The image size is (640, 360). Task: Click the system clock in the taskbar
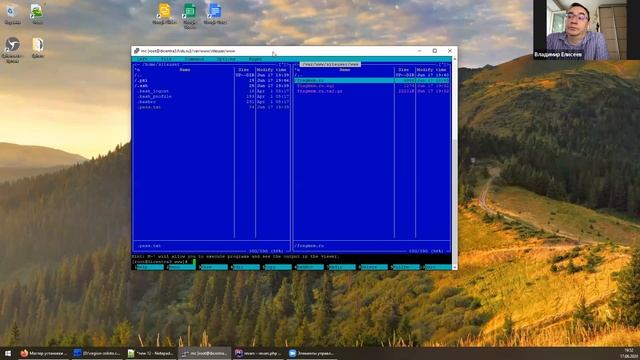(x=628, y=353)
